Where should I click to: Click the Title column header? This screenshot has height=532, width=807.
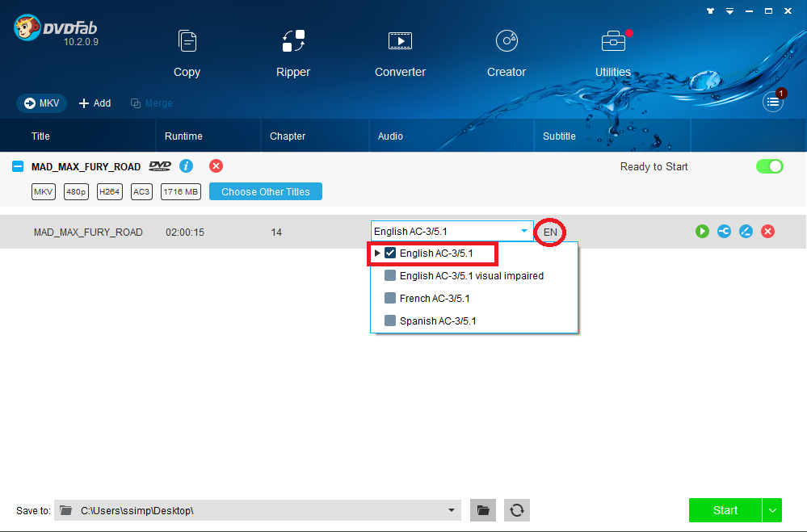40,136
